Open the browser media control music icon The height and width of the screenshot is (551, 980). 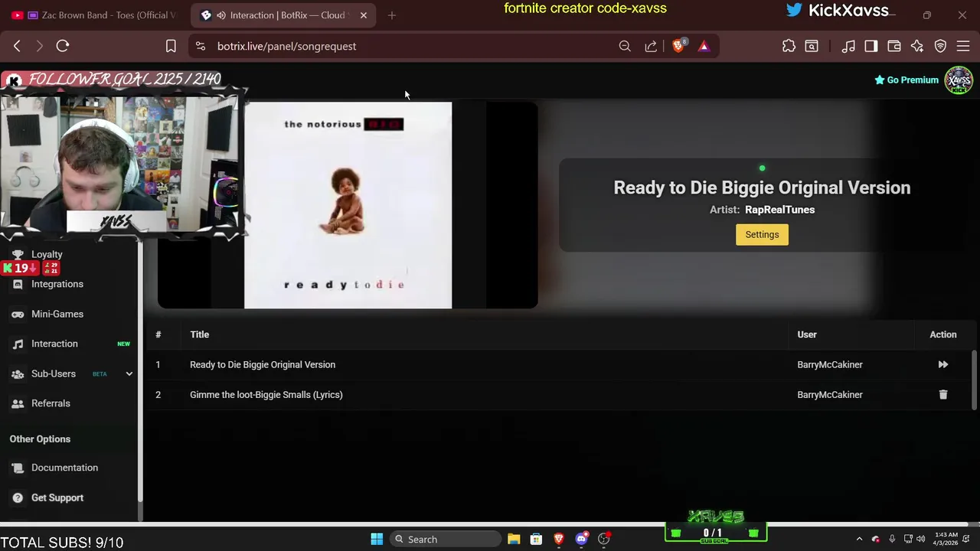click(x=848, y=46)
